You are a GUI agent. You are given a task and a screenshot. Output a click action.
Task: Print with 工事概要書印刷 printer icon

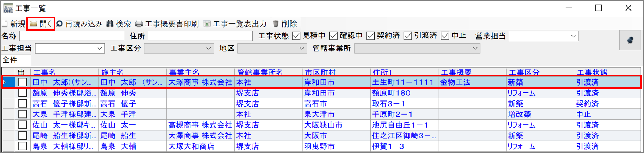click(139, 24)
